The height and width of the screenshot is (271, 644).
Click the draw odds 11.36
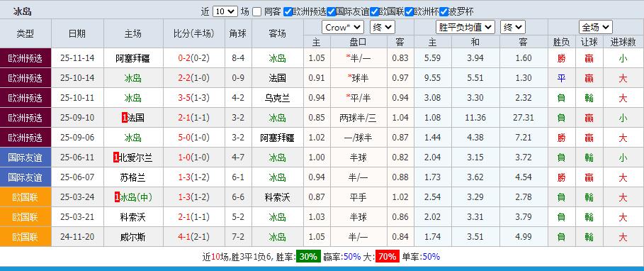[476, 118]
